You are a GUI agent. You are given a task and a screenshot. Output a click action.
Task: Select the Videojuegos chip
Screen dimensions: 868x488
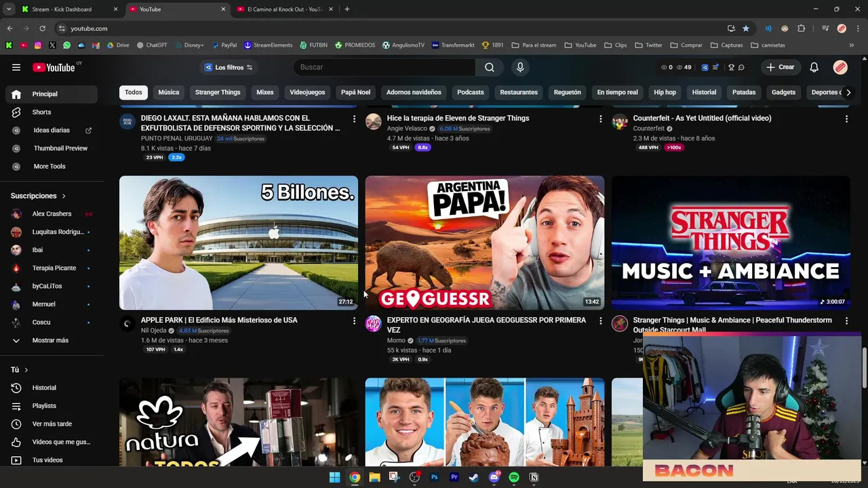coord(307,92)
